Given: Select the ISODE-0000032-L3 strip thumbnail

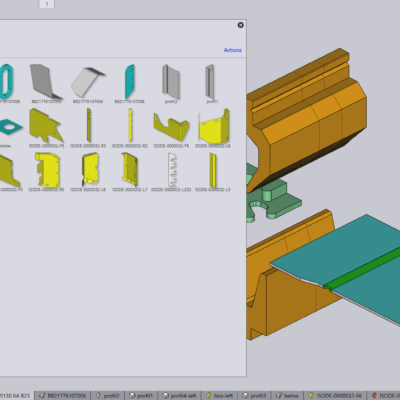Looking at the screenshot, I should pyautogui.click(x=213, y=172).
